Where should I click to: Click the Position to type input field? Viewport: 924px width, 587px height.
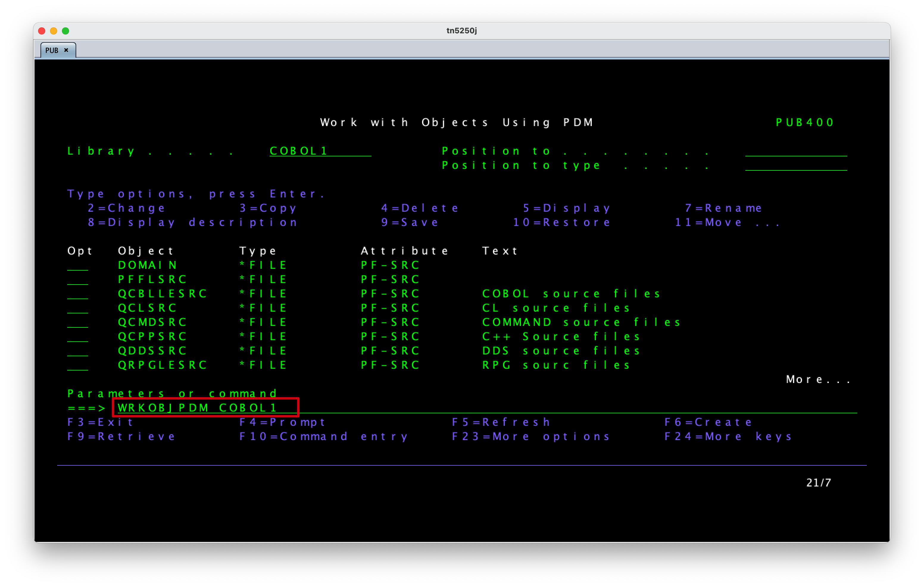pyautogui.click(x=796, y=165)
